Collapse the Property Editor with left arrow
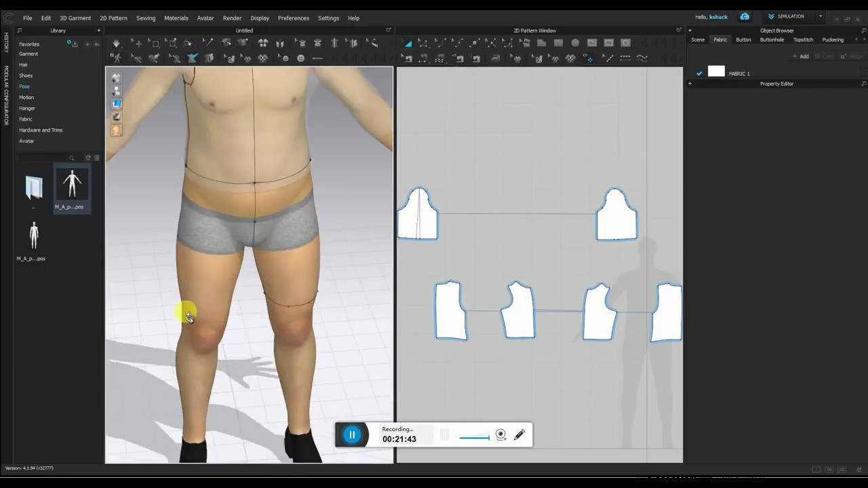The width and height of the screenshot is (868, 488). click(690, 83)
